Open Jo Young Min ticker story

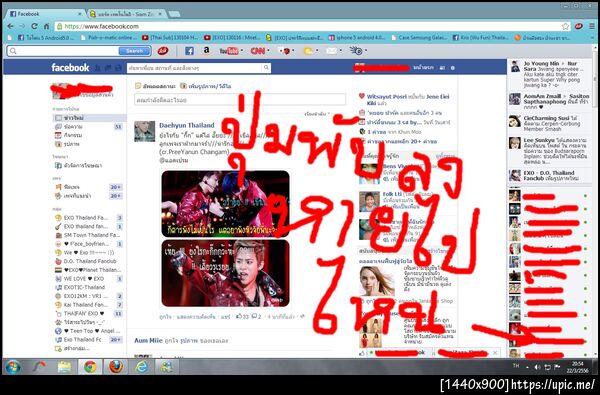549,74
